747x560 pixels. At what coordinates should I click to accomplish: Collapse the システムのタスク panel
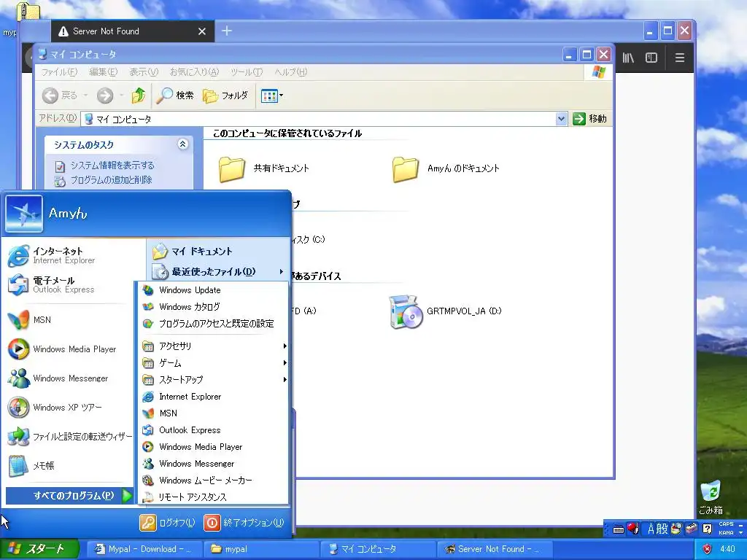(183, 144)
